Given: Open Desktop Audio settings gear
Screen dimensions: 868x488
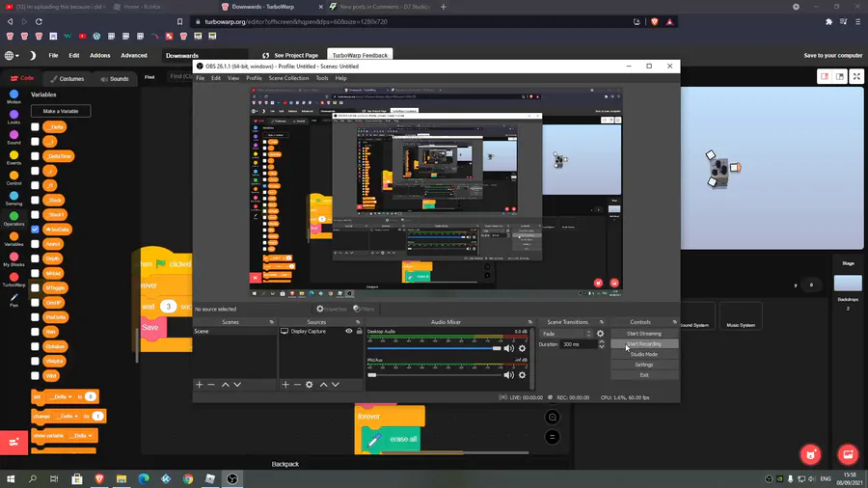Looking at the screenshot, I should pos(522,348).
